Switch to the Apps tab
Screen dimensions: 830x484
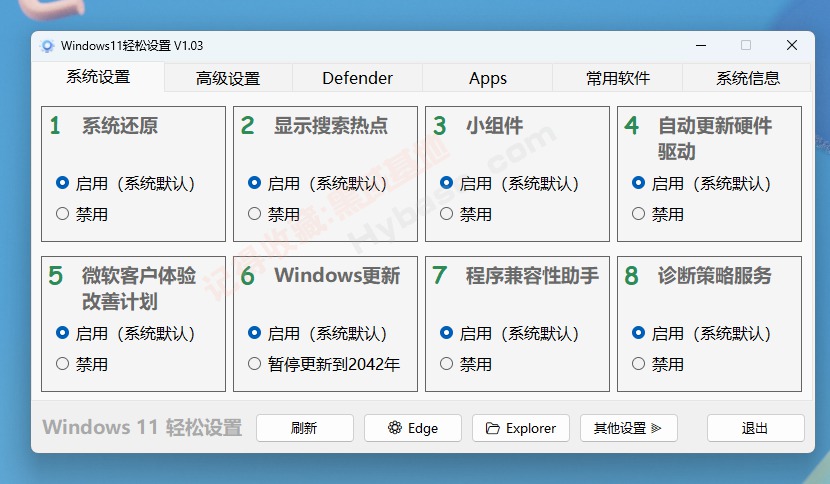pyautogui.click(x=488, y=78)
